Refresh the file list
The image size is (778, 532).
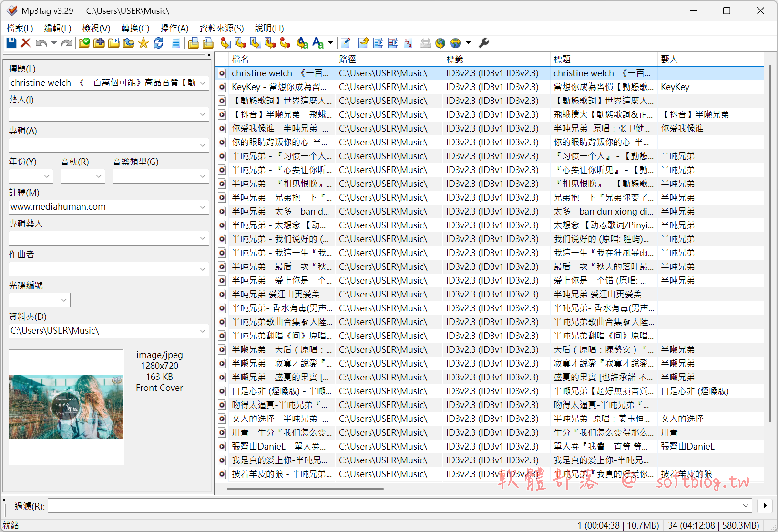pos(158,43)
